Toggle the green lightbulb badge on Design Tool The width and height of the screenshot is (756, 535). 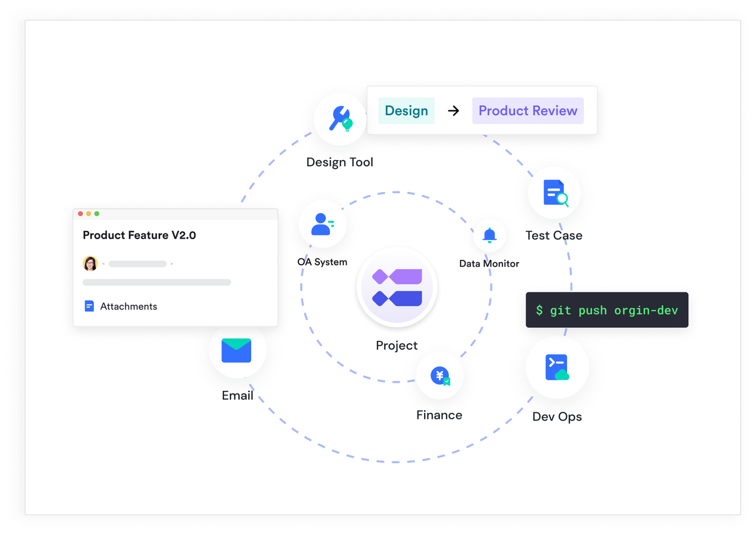348,125
